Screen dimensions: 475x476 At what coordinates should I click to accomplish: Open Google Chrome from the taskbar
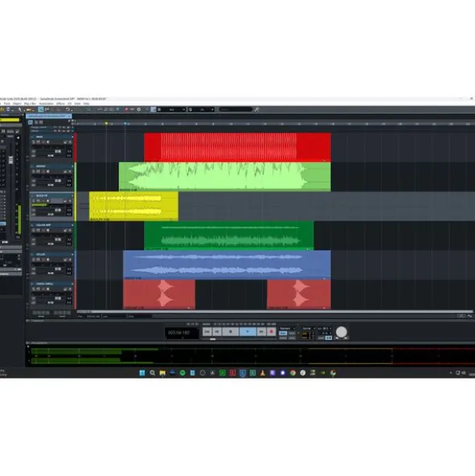tap(292, 373)
